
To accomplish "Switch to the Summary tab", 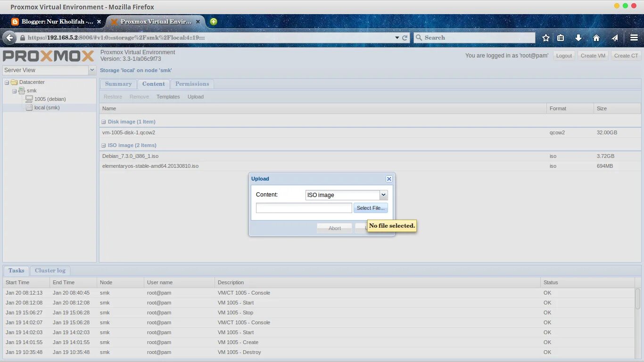I will (118, 84).
